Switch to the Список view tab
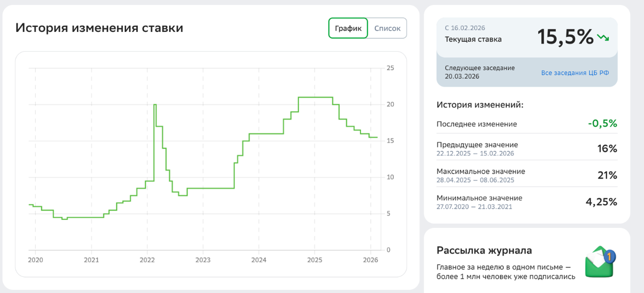 click(x=387, y=28)
